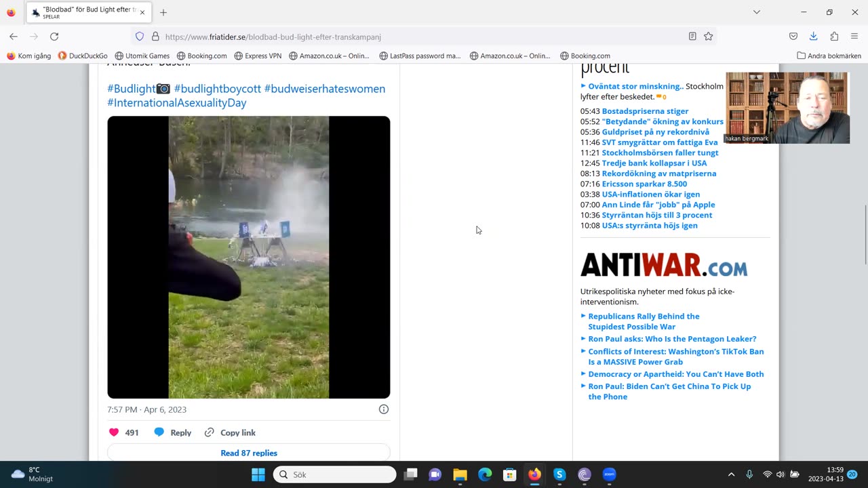
Task: Open headline Ericsson sparkar 8.500
Action: pyautogui.click(x=644, y=184)
